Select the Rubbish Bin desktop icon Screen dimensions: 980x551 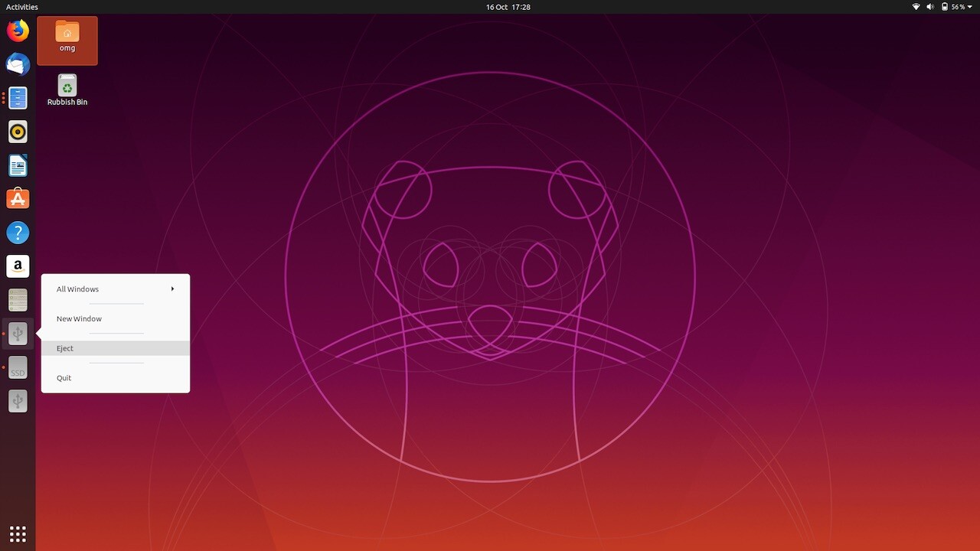point(67,90)
